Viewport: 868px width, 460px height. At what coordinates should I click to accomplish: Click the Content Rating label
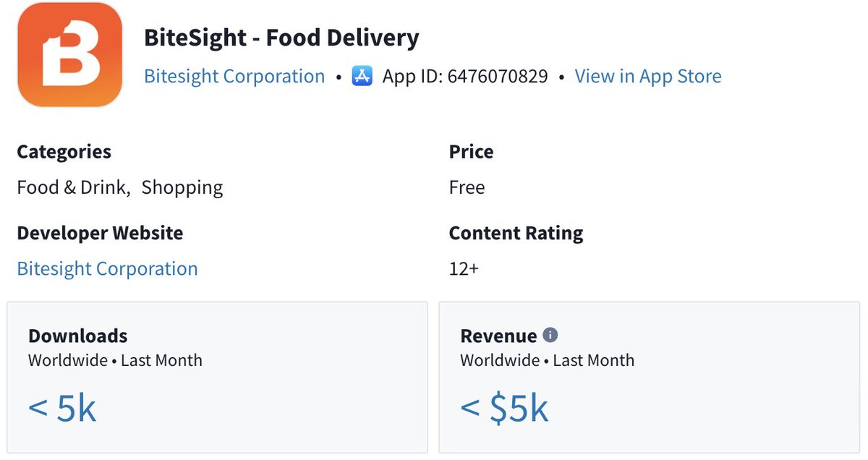[516, 233]
